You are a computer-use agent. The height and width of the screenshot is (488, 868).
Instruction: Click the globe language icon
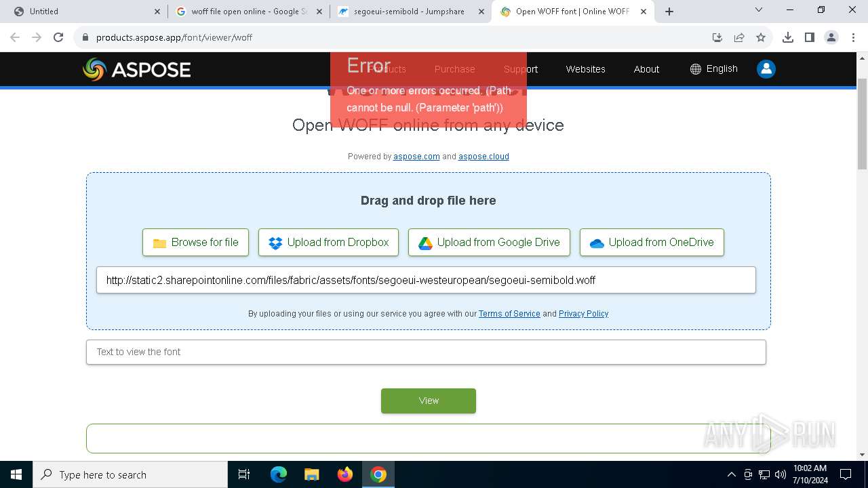coord(695,69)
